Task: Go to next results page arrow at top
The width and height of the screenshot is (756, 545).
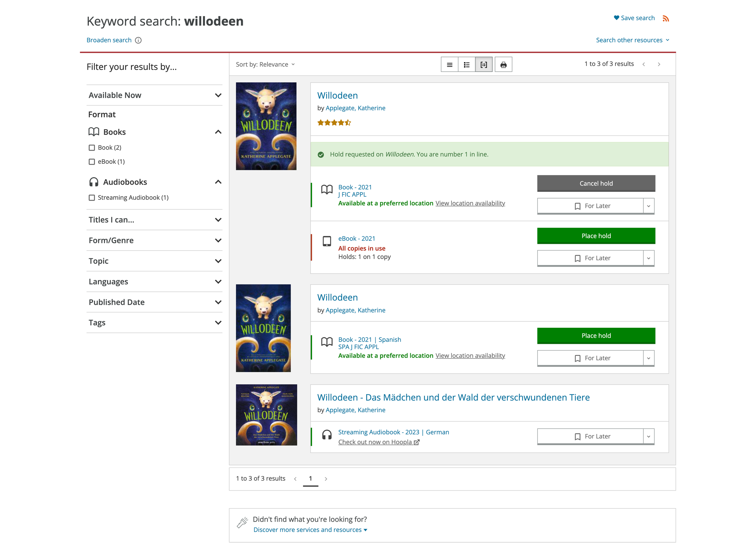Action: (x=659, y=64)
